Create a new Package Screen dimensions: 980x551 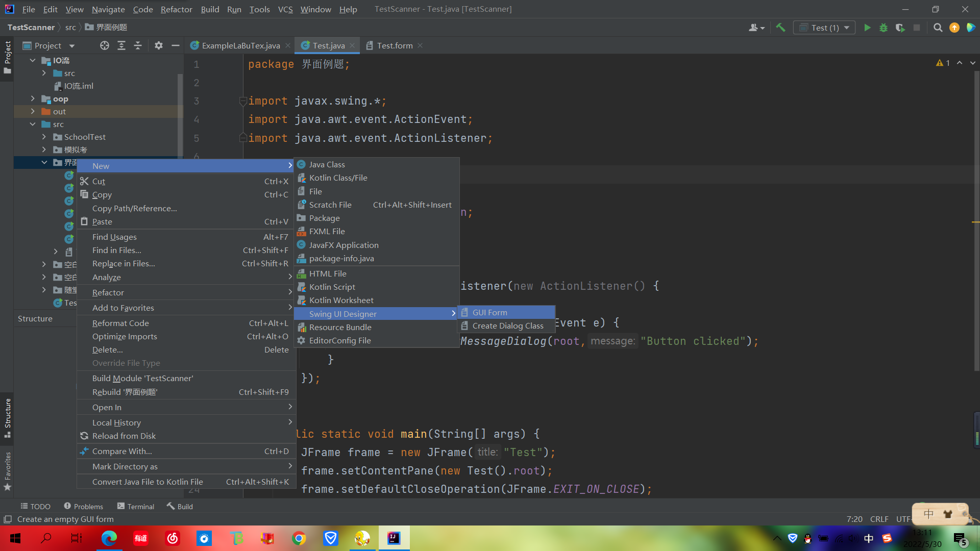(x=377, y=218)
